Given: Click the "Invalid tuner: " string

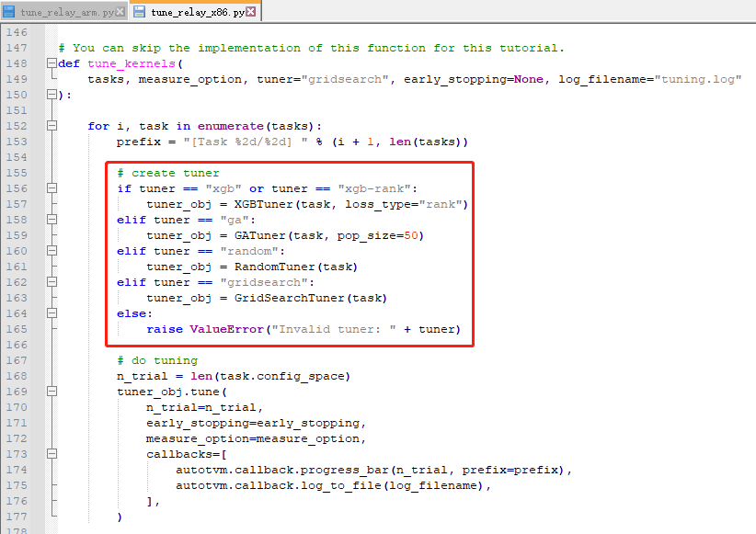Looking at the screenshot, I should 334,329.
